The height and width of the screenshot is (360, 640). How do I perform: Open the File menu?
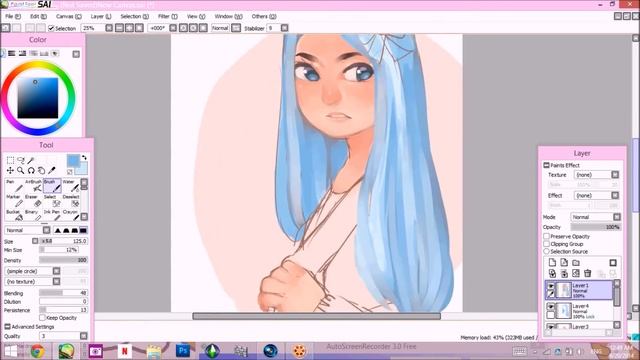(x=13, y=16)
